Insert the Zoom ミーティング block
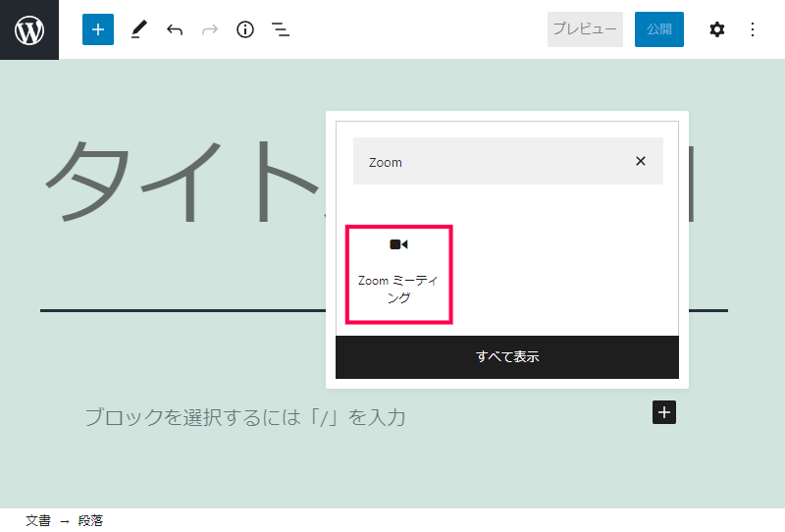Viewport: 785px width, 532px height. point(399,275)
